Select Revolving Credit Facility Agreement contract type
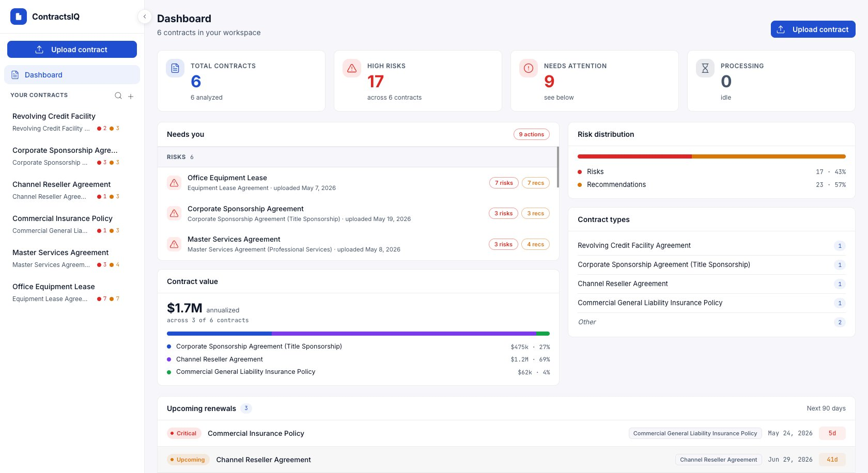 [x=711, y=246]
